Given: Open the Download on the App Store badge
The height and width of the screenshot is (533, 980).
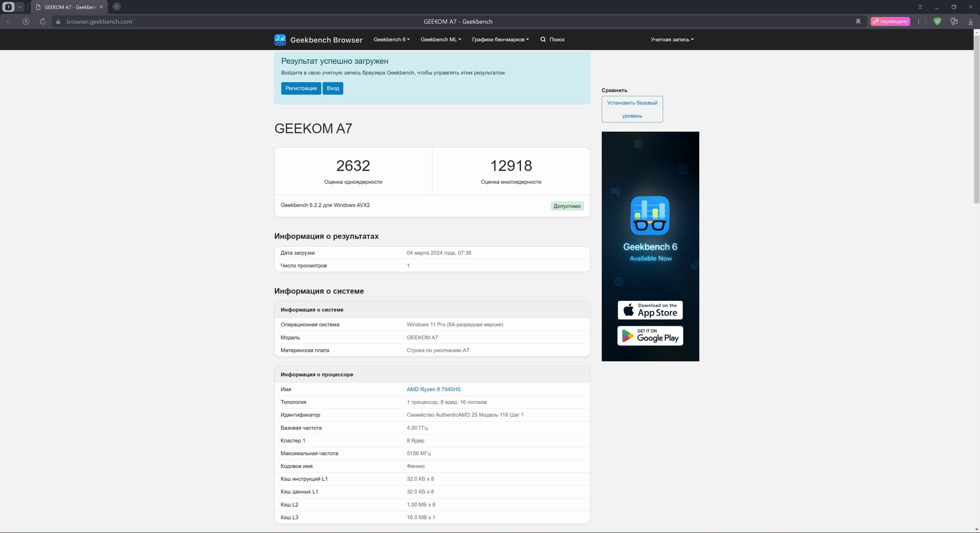Looking at the screenshot, I should pyautogui.click(x=650, y=310).
